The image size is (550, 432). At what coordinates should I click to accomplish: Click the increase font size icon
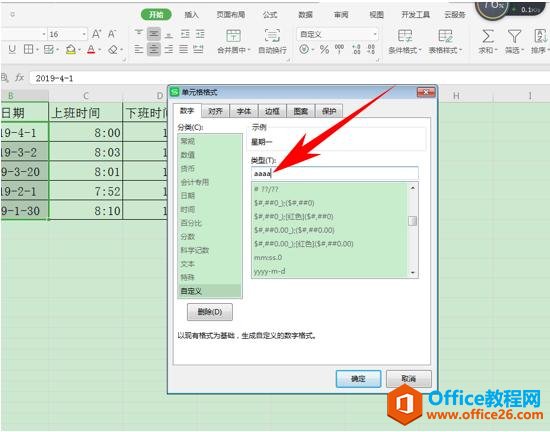pos(96,34)
